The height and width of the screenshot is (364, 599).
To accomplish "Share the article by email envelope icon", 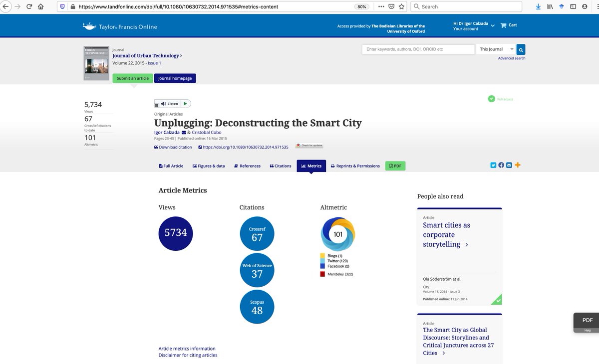I will 509,165.
